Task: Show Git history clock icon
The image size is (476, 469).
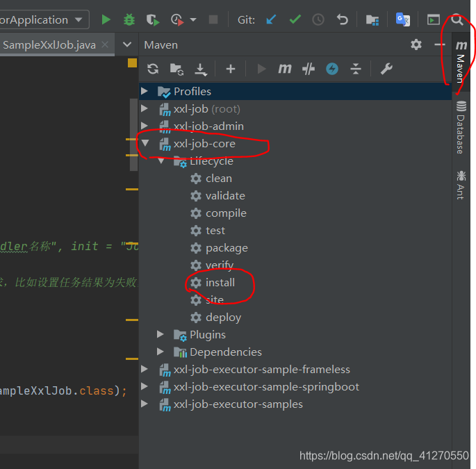Action: 318,20
